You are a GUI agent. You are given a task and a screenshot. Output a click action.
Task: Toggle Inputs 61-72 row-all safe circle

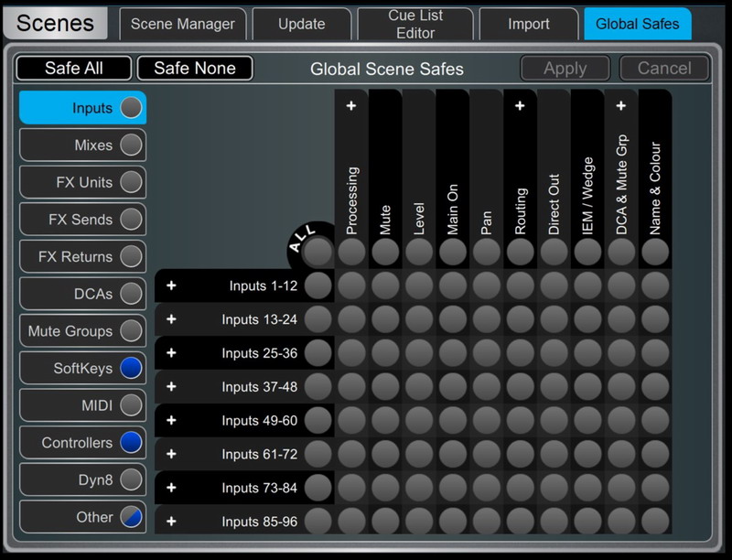click(318, 454)
